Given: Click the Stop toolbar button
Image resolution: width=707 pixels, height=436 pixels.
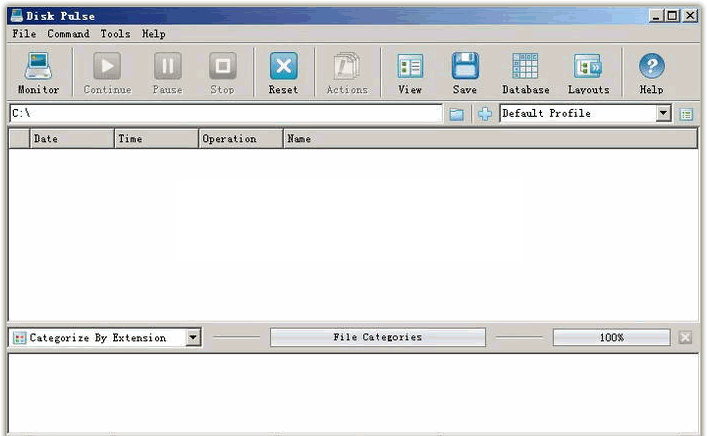Looking at the screenshot, I should [222, 73].
